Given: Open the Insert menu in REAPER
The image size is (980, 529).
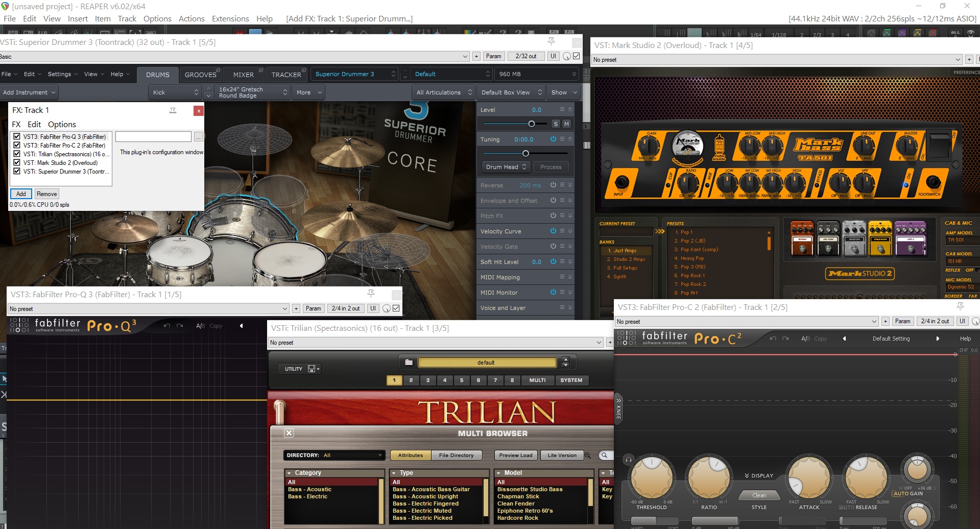Looking at the screenshot, I should click(x=78, y=18).
